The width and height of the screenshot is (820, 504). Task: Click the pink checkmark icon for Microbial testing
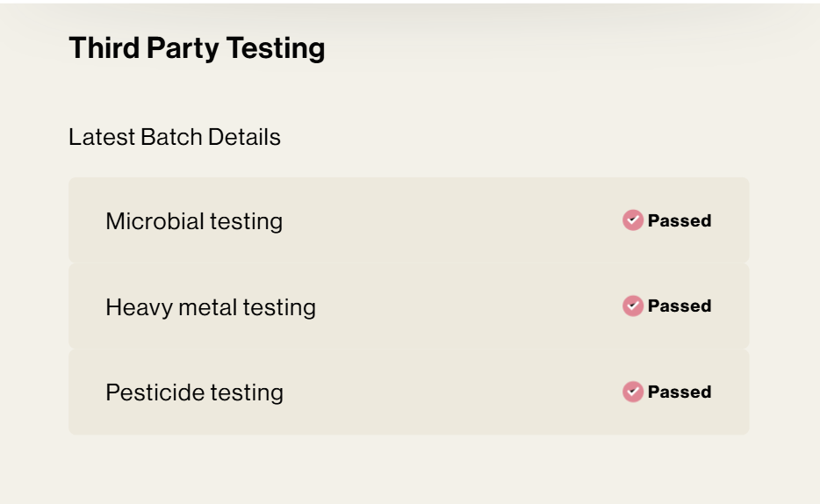[633, 220]
